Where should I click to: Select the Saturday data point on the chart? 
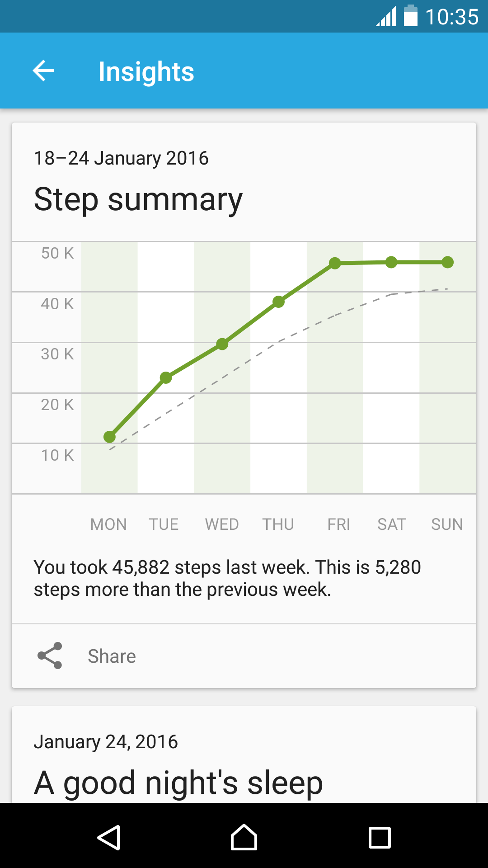391,262
